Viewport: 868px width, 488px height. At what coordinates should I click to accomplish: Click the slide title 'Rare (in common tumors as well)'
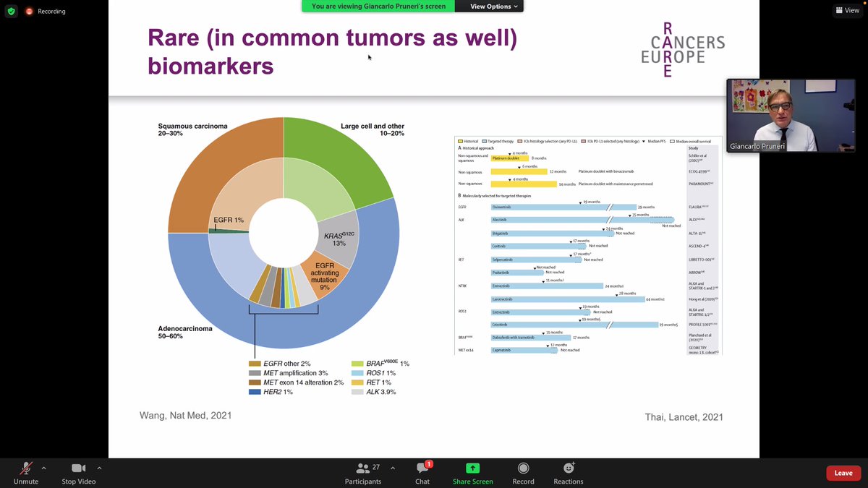click(x=333, y=38)
